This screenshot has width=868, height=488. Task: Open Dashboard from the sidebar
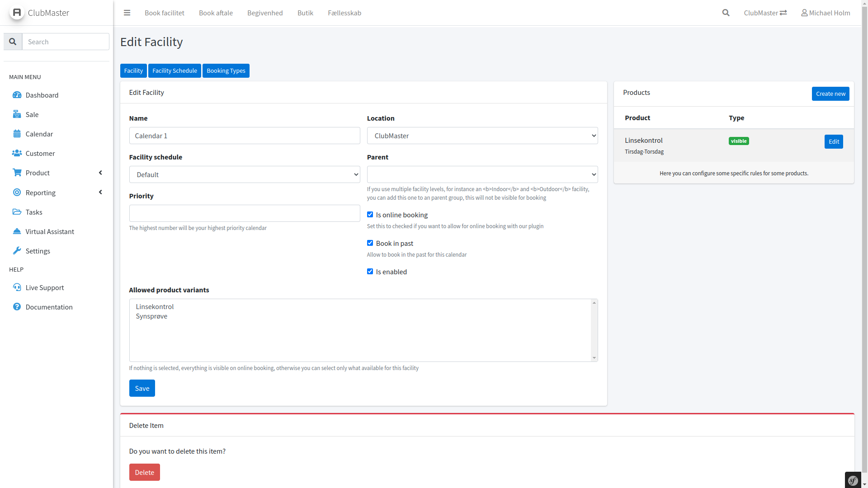(42, 95)
